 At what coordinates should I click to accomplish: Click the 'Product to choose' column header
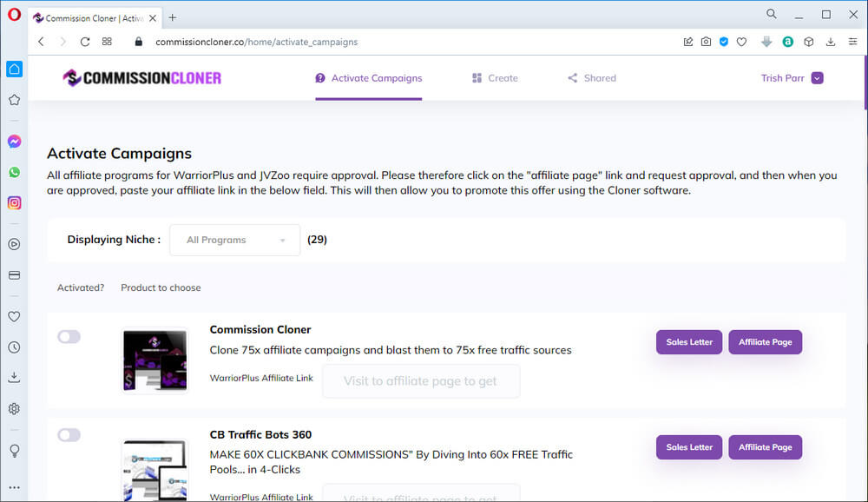click(161, 287)
